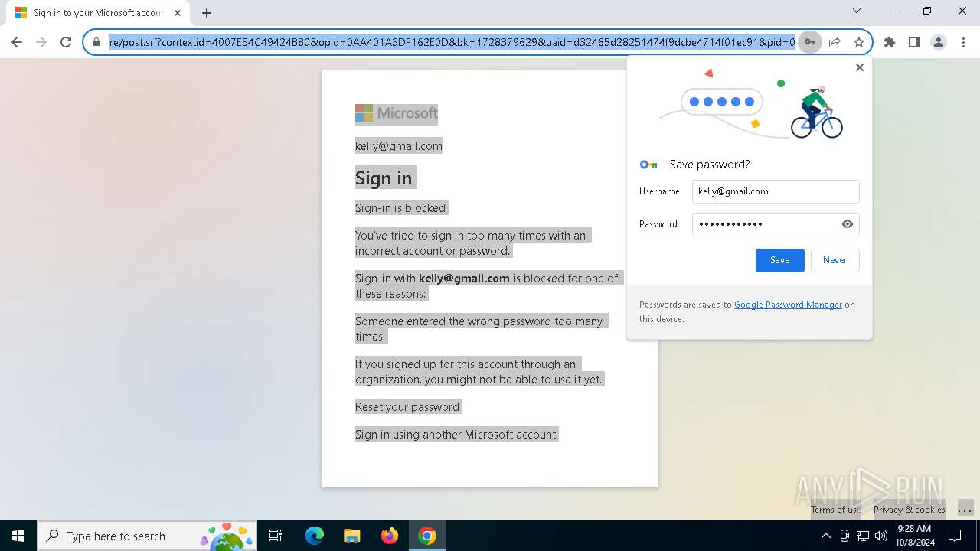
Task: Open a new browser tab
Action: coord(207,13)
